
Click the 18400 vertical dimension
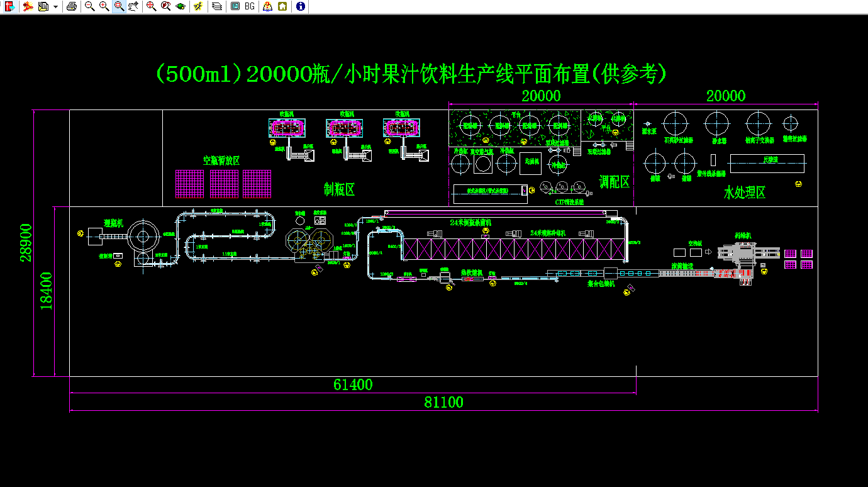click(x=47, y=290)
